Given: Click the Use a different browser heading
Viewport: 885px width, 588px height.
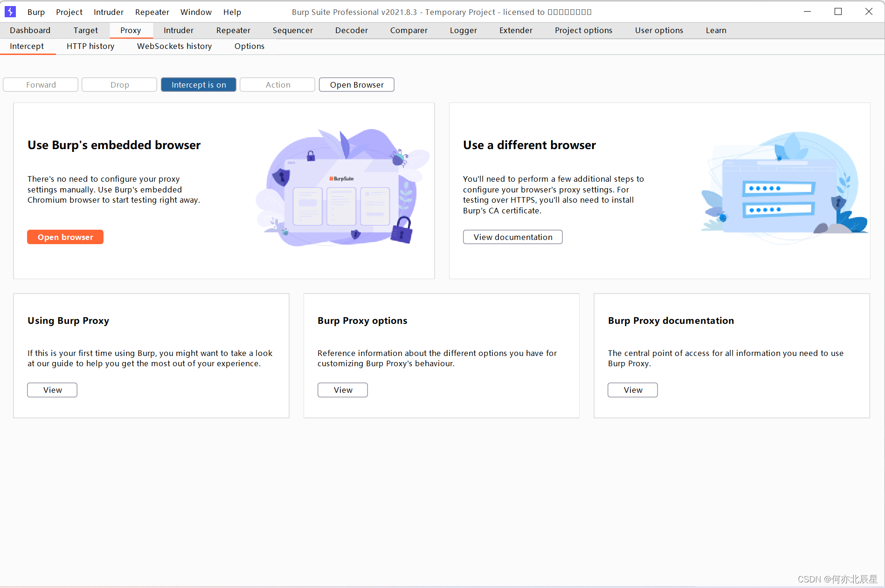Looking at the screenshot, I should (x=529, y=145).
